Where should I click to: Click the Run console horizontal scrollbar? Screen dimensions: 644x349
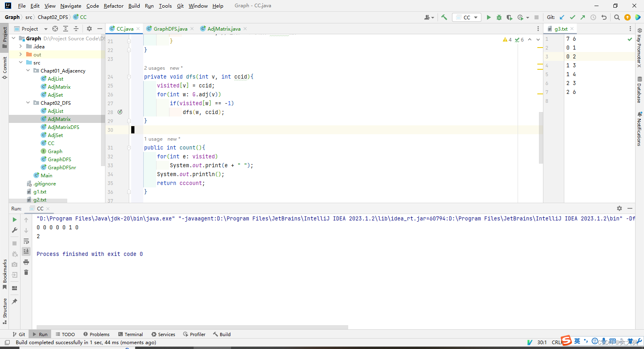tap(192, 327)
